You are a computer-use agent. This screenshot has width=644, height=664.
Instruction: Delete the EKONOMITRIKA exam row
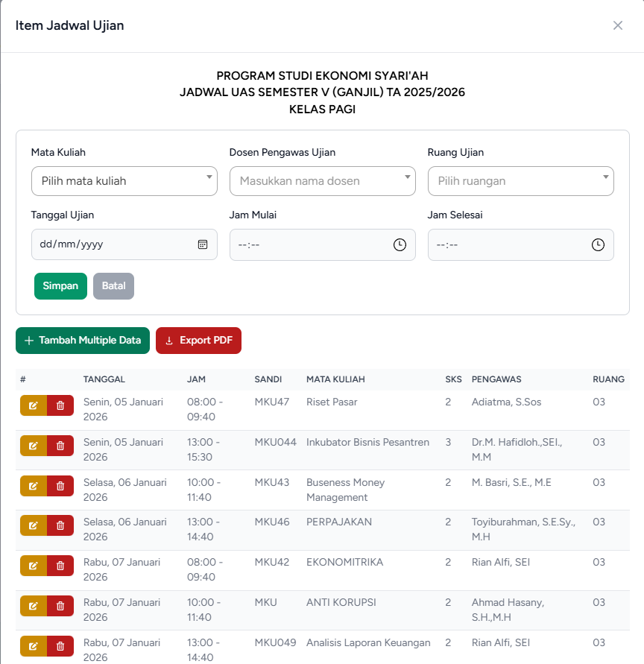pos(60,566)
